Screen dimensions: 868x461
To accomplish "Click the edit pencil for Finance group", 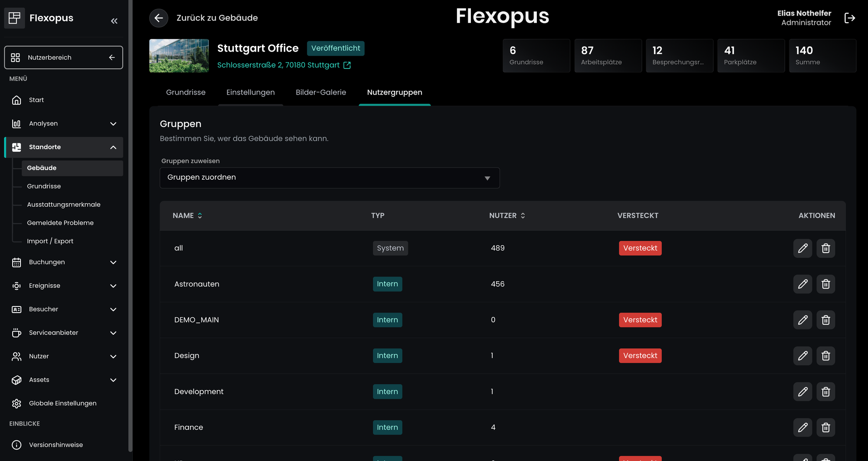I will point(802,427).
